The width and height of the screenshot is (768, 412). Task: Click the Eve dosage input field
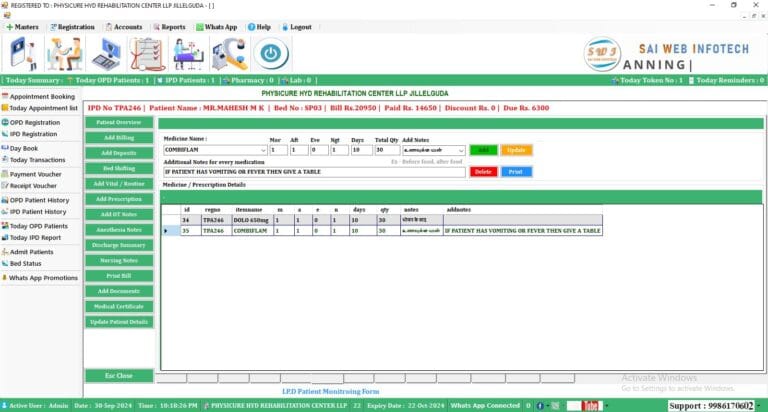(319, 150)
